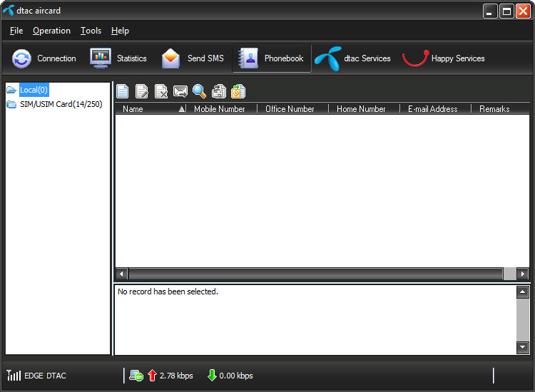Click the 'No record has been selected.' text
The width and height of the screenshot is (535, 392).
(x=168, y=292)
